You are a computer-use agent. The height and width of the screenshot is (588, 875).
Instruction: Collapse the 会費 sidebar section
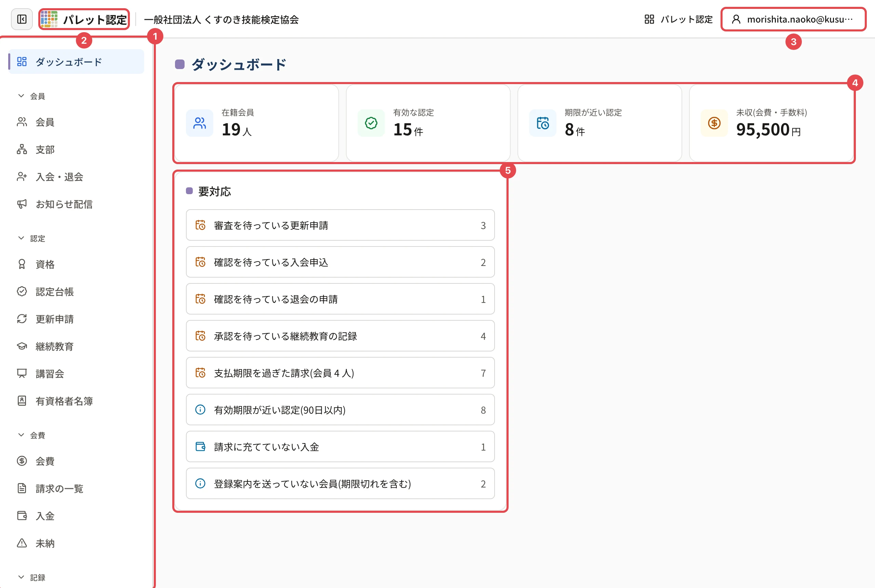pyautogui.click(x=31, y=435)
